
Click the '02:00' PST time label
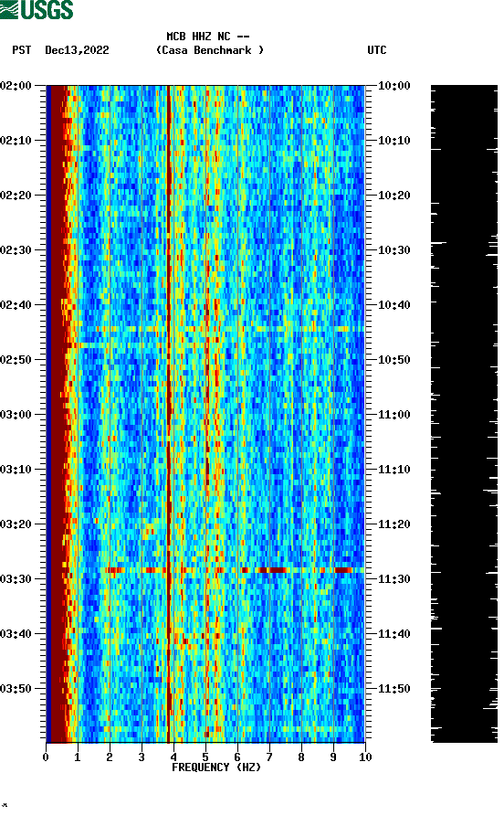coord(16,86)
